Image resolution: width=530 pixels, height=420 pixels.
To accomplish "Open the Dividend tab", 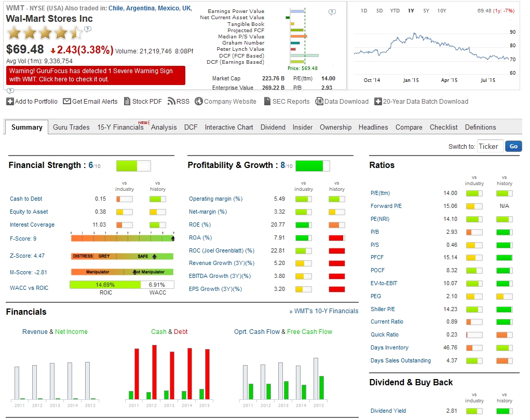I will [273, 127].
